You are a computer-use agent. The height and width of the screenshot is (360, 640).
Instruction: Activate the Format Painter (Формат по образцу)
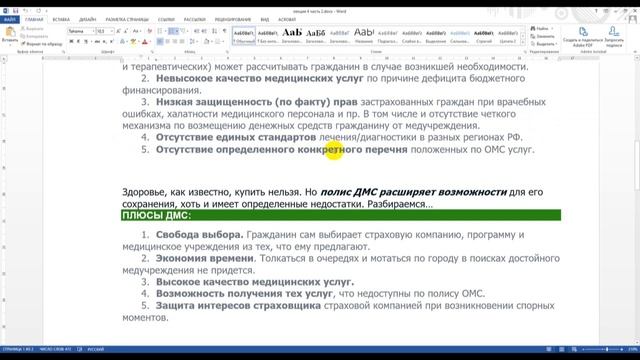coord(42,44)
